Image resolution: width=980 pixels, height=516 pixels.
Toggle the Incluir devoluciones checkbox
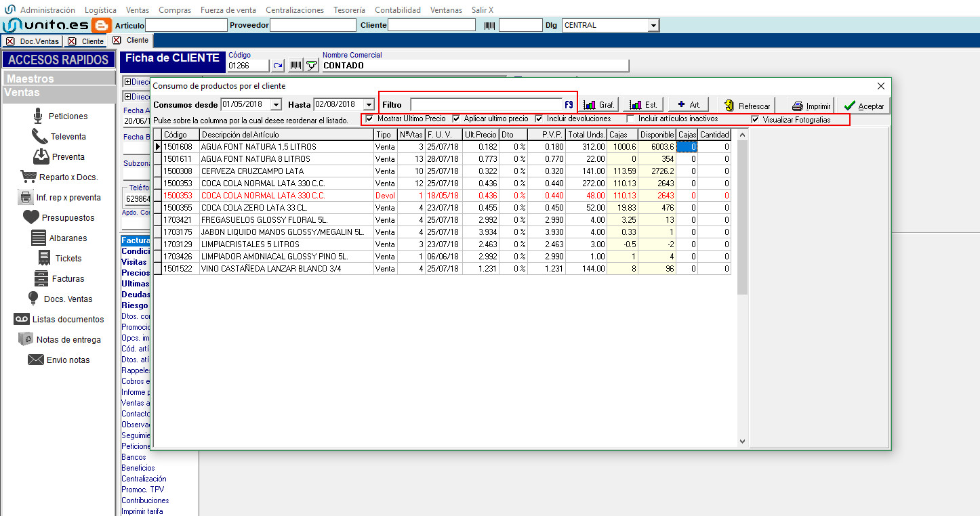[x=539, y=119]
